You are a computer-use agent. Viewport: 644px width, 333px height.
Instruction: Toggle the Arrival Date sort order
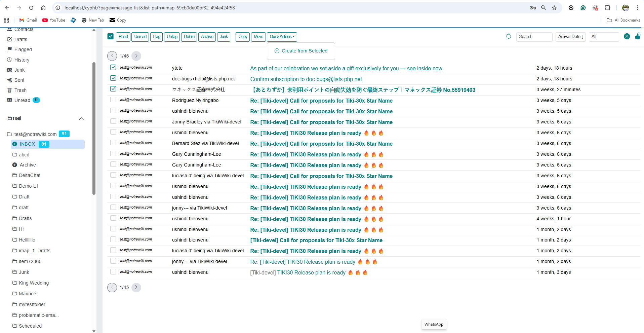tap(570, 36)
